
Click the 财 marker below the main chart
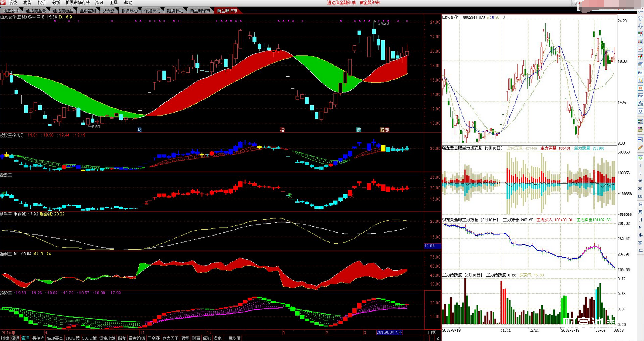tap(139, 130)
